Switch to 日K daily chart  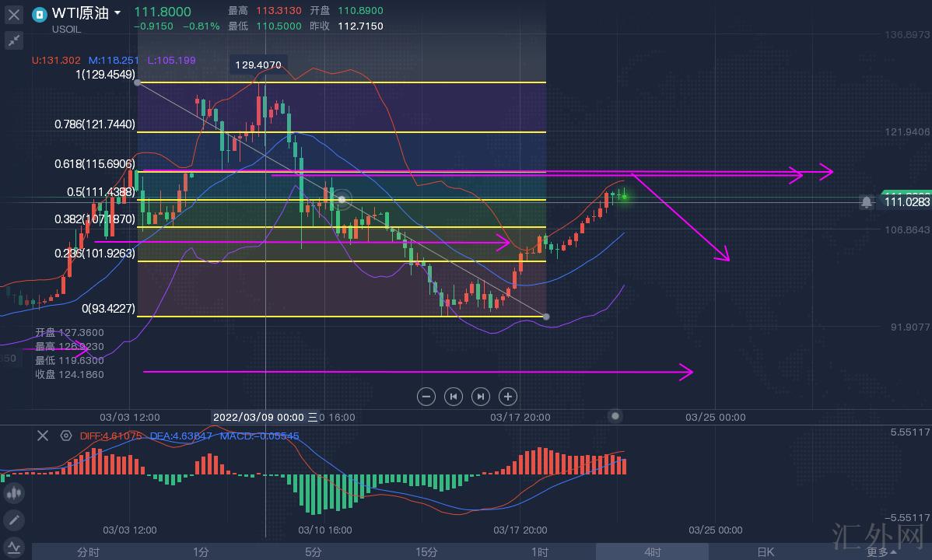766,552
